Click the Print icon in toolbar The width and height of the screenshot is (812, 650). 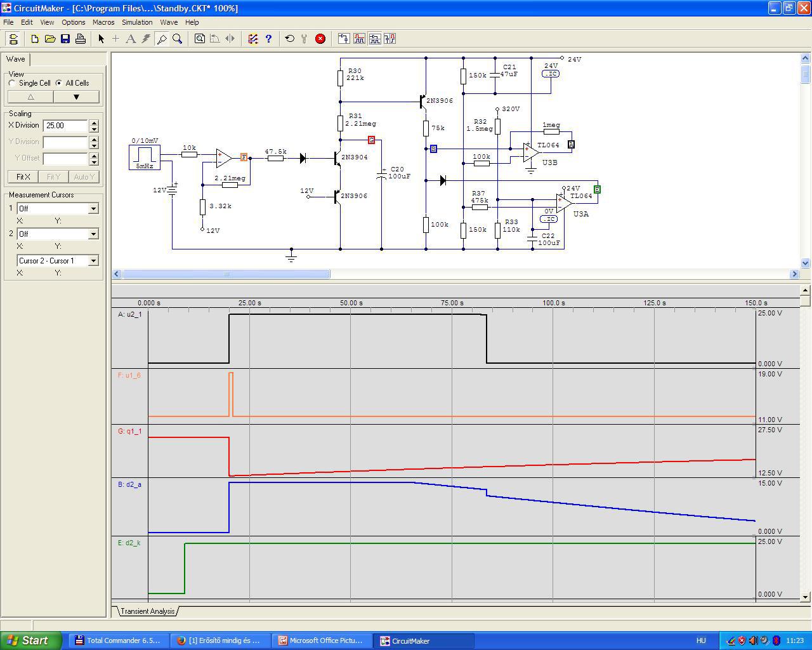81,39
